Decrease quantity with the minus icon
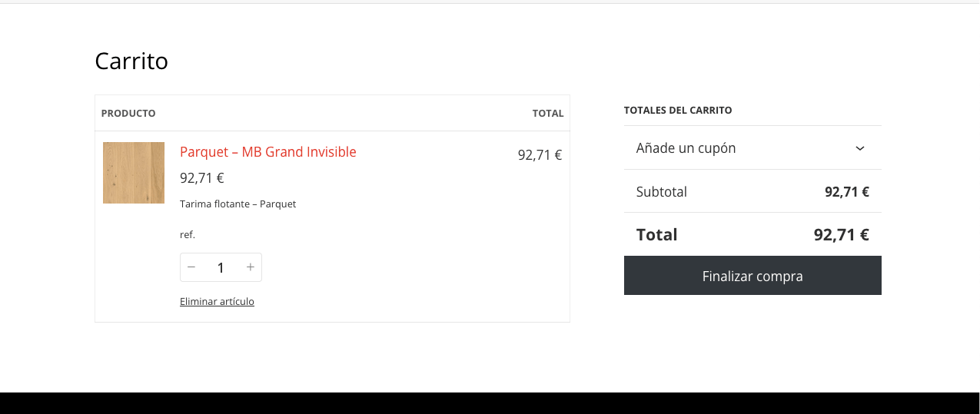This screenshot has width=980, height=414. tap(191, 267)
